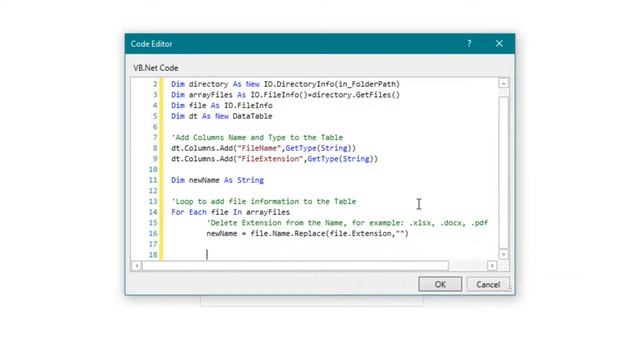Click the "FileName" column add line
This screenshot has height=360, width=640.
click(x=263, y=148)
